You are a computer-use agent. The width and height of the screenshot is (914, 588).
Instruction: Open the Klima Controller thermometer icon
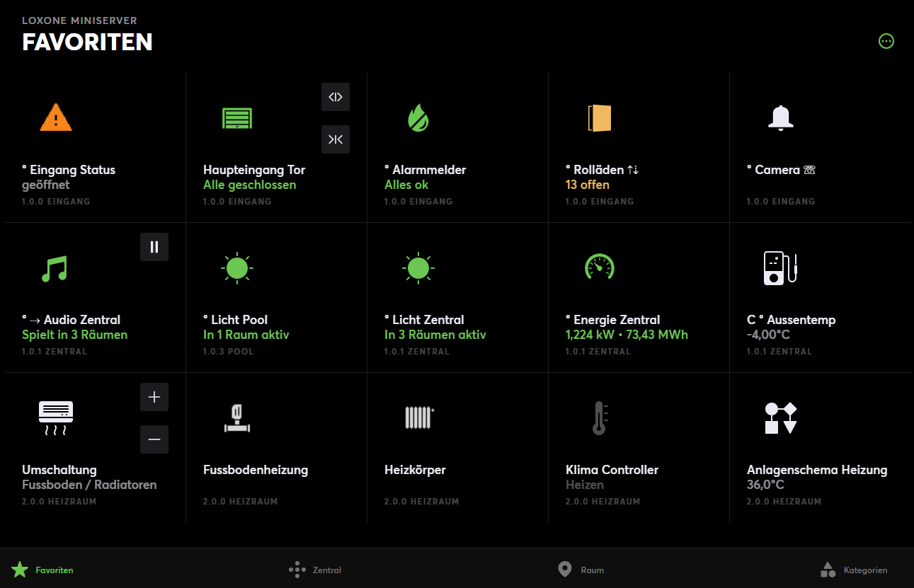click(600, 417)
